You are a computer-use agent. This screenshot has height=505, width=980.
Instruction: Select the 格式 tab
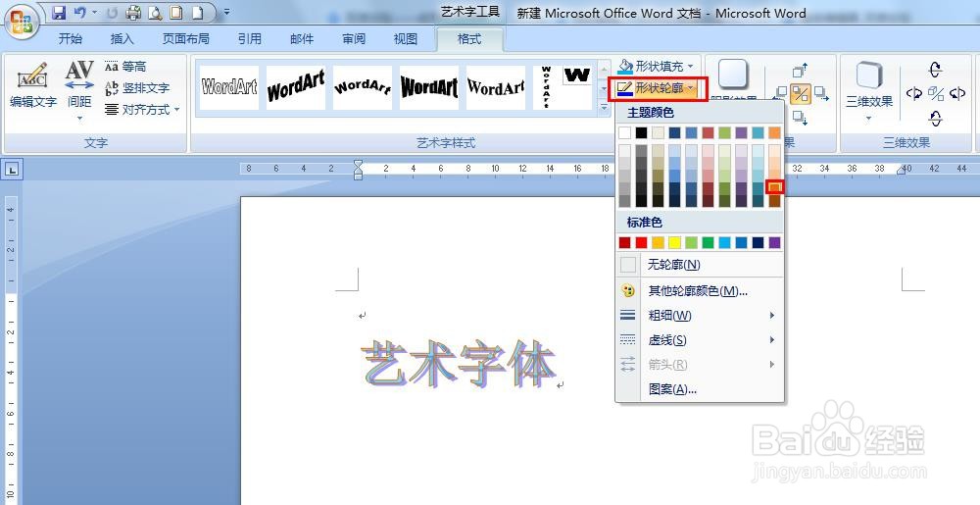[469, 39]
